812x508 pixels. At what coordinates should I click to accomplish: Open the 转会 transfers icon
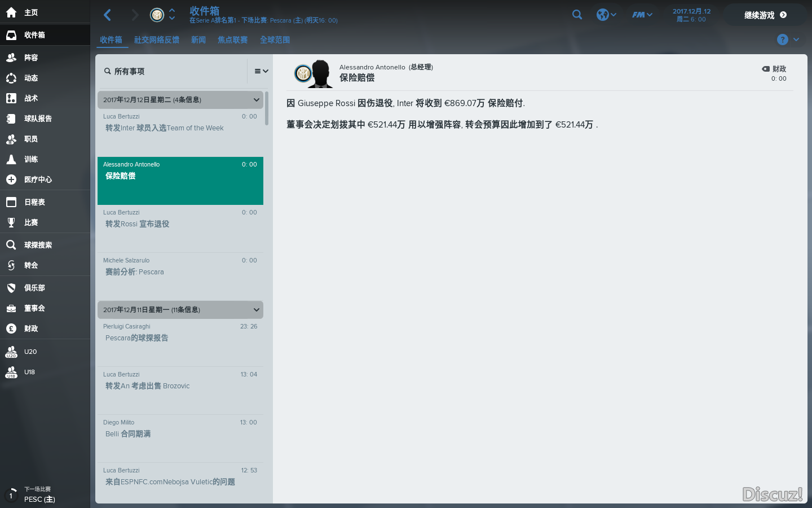(11, 265)
